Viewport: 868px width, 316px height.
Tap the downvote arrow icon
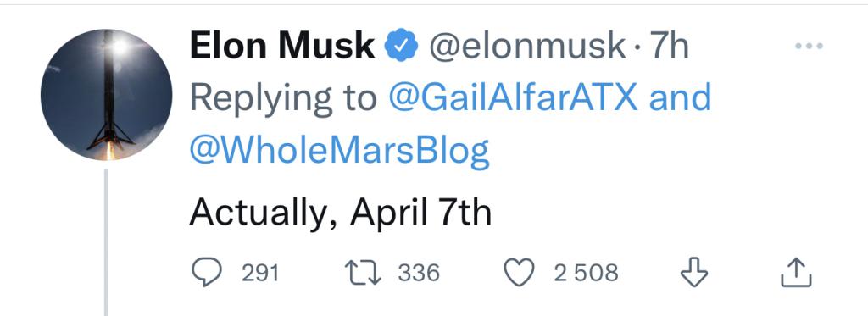click(694, 272)
